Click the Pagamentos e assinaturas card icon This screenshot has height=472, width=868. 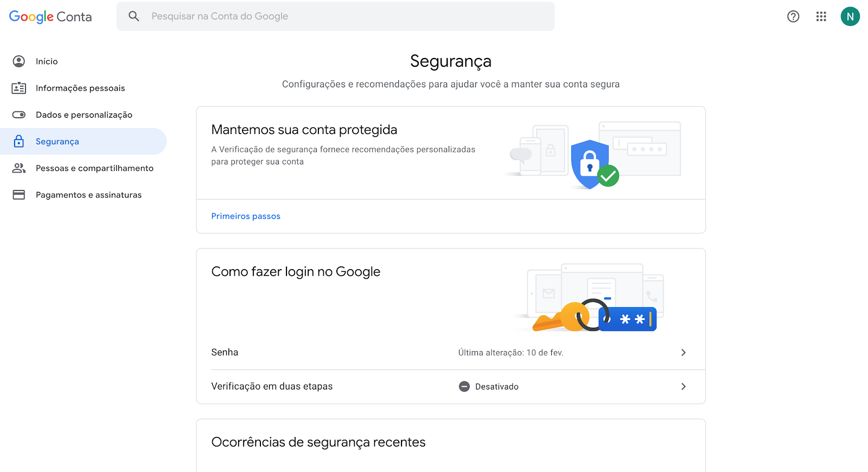pos(19,195)
